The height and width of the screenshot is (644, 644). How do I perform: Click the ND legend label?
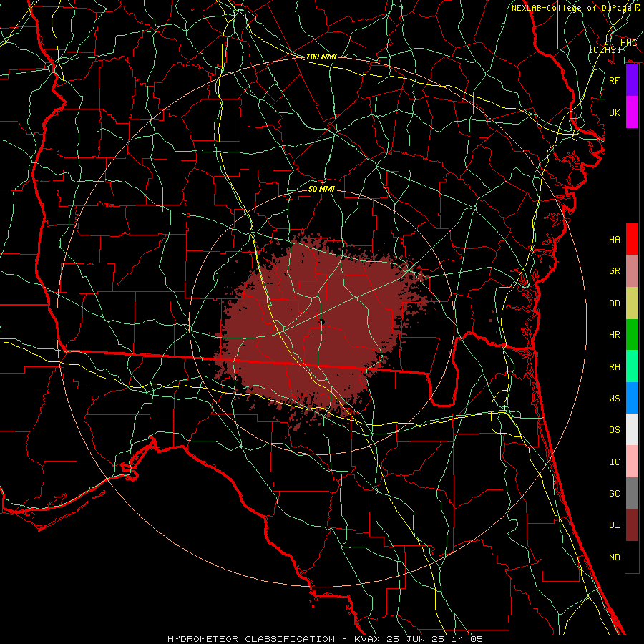[x=614, y=557]
